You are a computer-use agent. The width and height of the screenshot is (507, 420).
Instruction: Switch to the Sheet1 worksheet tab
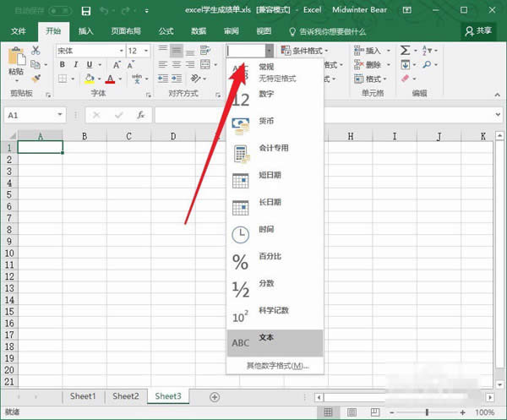pos(83,396)
